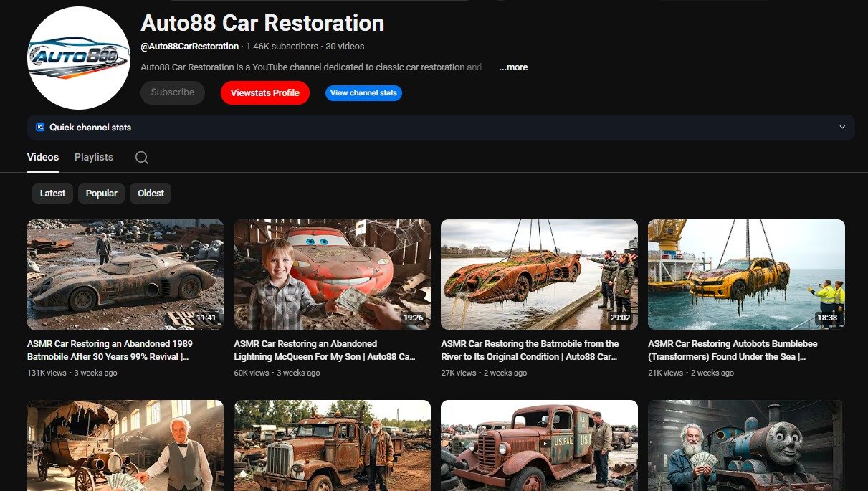
Task: Expand the Quick channel stats chevron
Action: pyautogui.click(x=841, y=128)
